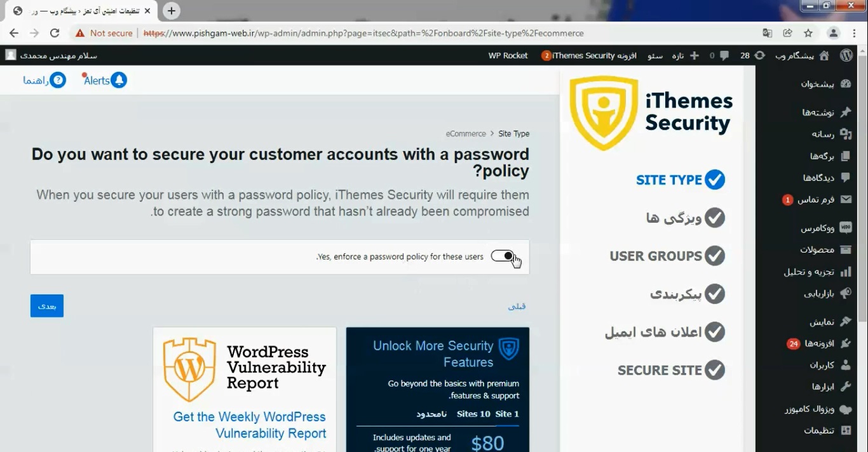Select the Site 10 pricing tab
The height and width of the screenshot is (452, 868).
[x=473, y=414]
